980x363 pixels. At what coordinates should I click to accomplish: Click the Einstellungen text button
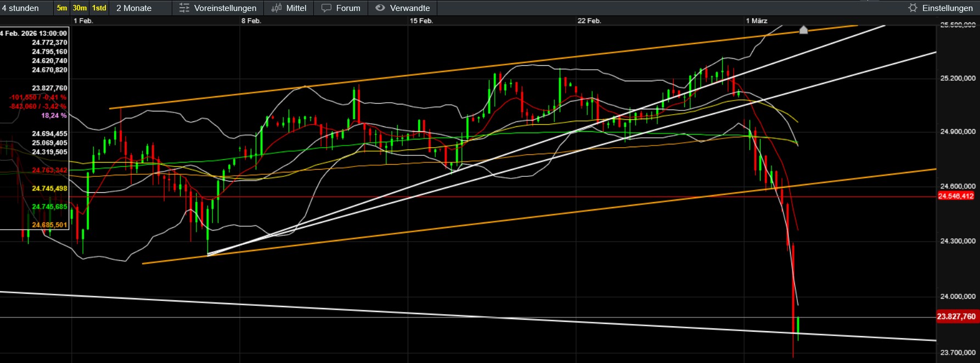click(x=947, y=8)
